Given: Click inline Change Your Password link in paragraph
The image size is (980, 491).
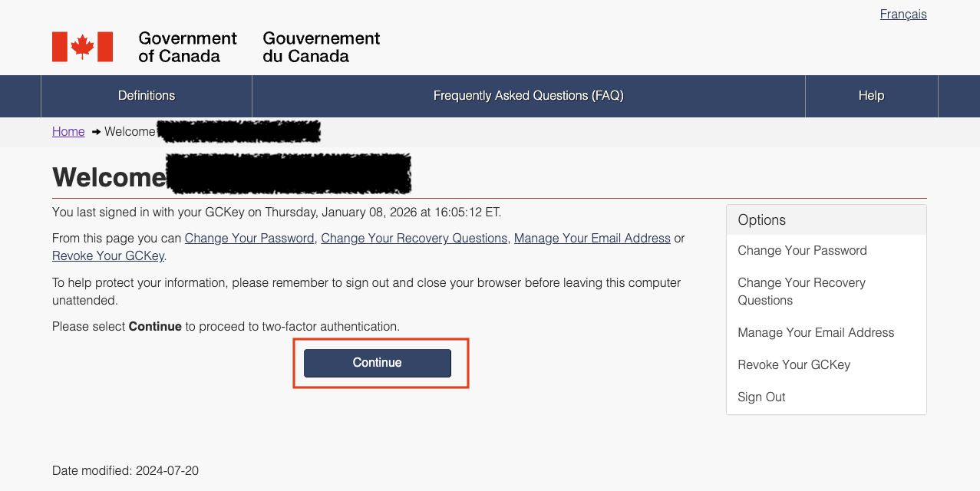Looking at the screenshot, I should coord(249,239).
